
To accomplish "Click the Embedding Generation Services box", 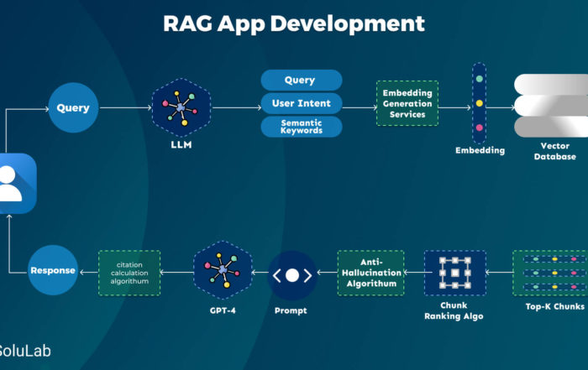I will point(407,103).
